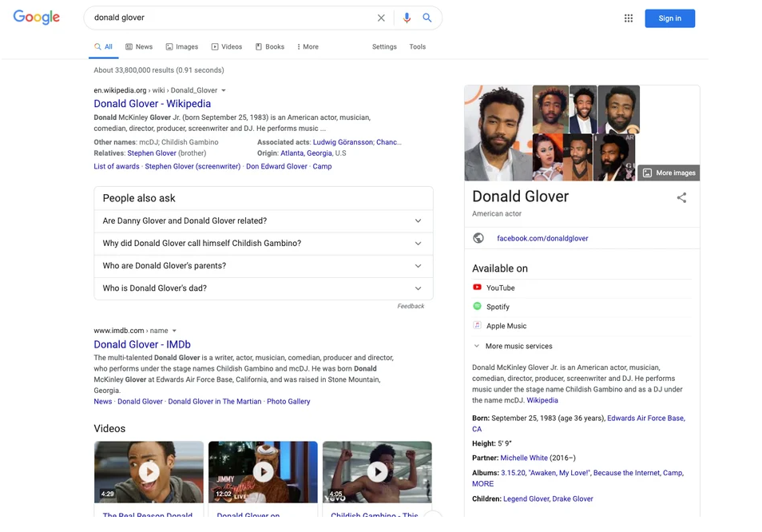Image resolution: width=762 pixels, height=532 pixels.
Task: Switch to the Videos tab
Action: pos(227,46)
